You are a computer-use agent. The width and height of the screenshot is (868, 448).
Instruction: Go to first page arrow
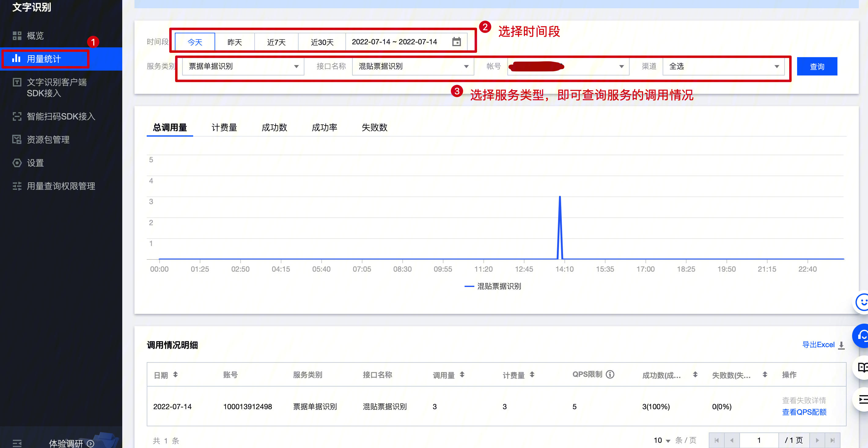[x=717, y=440]
